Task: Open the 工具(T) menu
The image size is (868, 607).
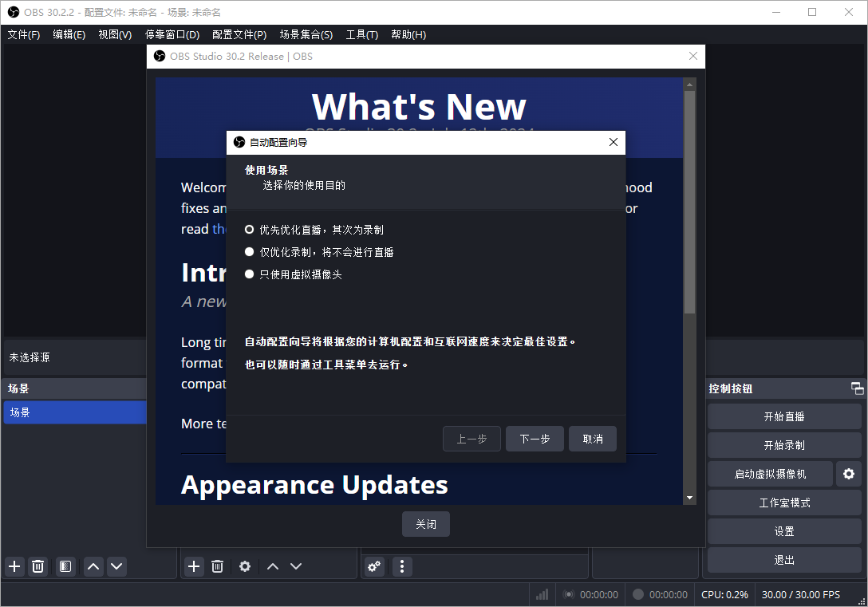Action: 361,34
